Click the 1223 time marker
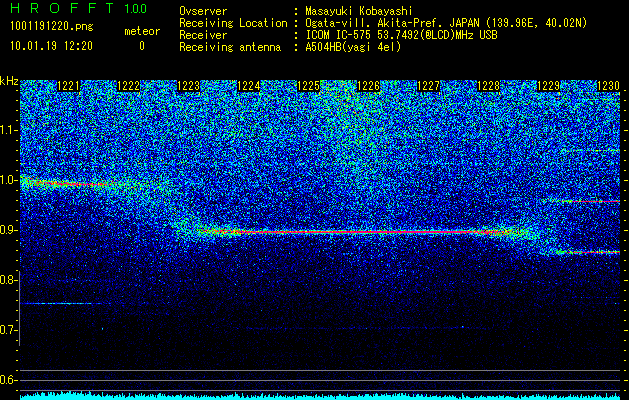The width and height of the screenshot is (629, 400). pos(189,86)
